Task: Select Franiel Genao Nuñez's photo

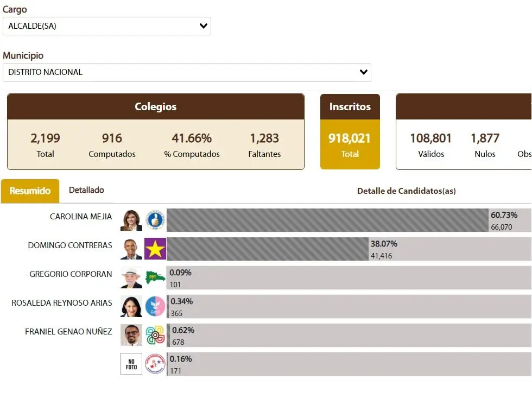Action: pos(131,335)
